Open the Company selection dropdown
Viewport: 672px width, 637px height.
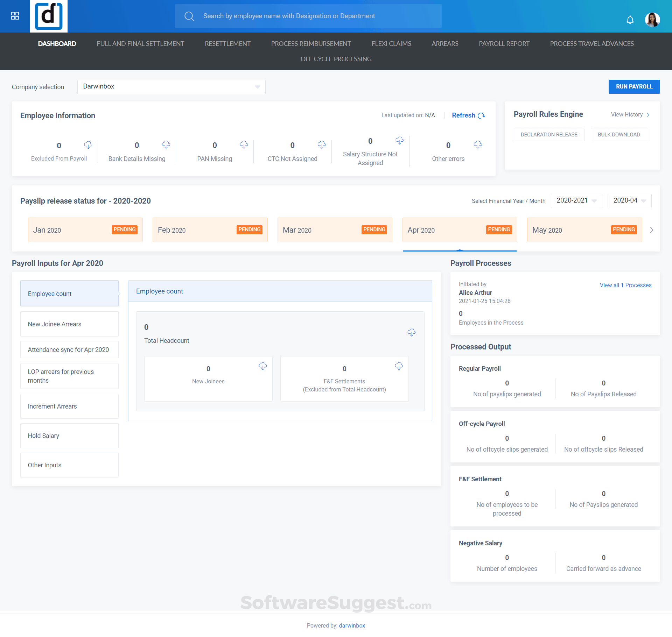pos(171,87)
